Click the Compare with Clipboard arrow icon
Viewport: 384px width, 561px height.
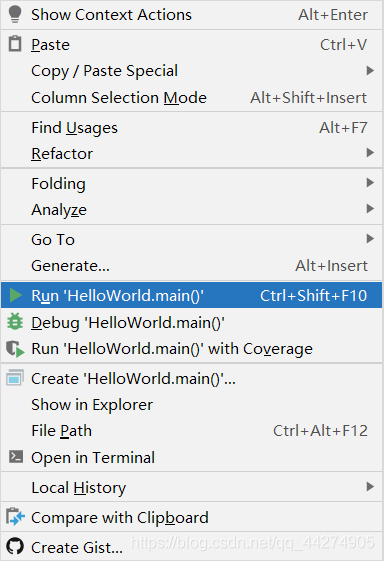[x=15, y=517]
